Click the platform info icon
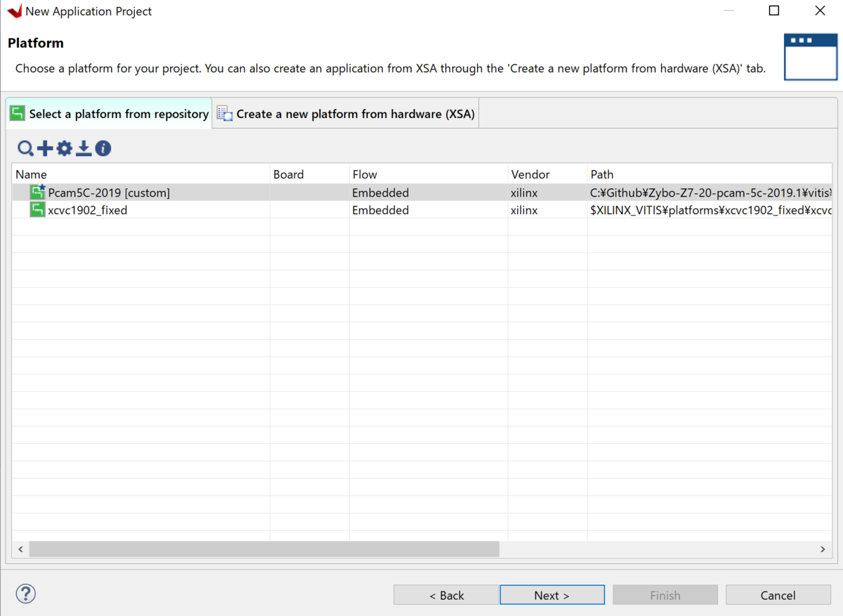Image resolution: width=843 pixels, height=616 pixels. pos(103,148)
